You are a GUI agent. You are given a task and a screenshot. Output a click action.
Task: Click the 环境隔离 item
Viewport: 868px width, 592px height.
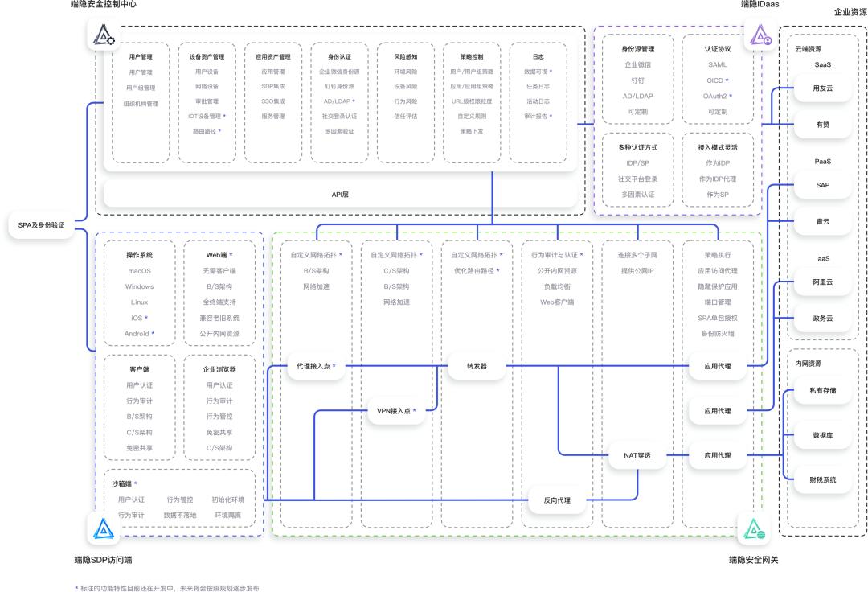(228, 515)
